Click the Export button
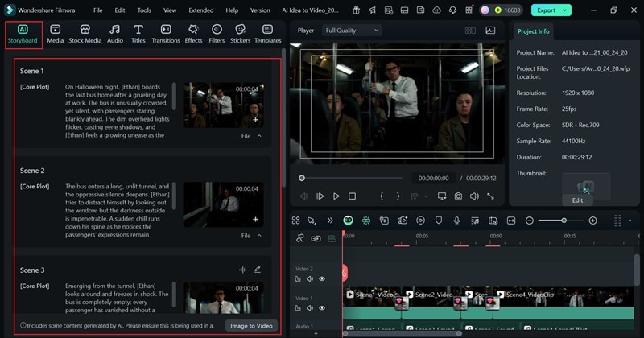This screenshot has width=644, height=338. coord(547,10)
